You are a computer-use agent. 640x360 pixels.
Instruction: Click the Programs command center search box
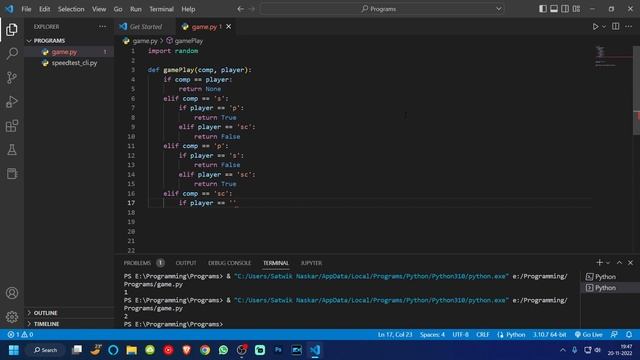pos(382,9)
